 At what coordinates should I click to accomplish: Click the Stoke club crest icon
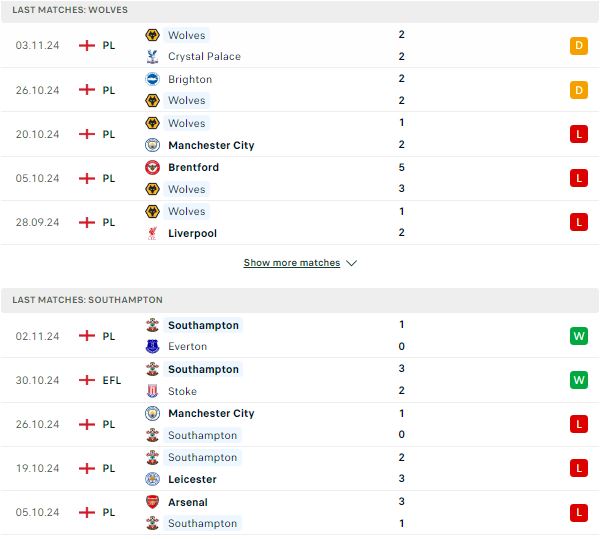click(x=152, y=391)
